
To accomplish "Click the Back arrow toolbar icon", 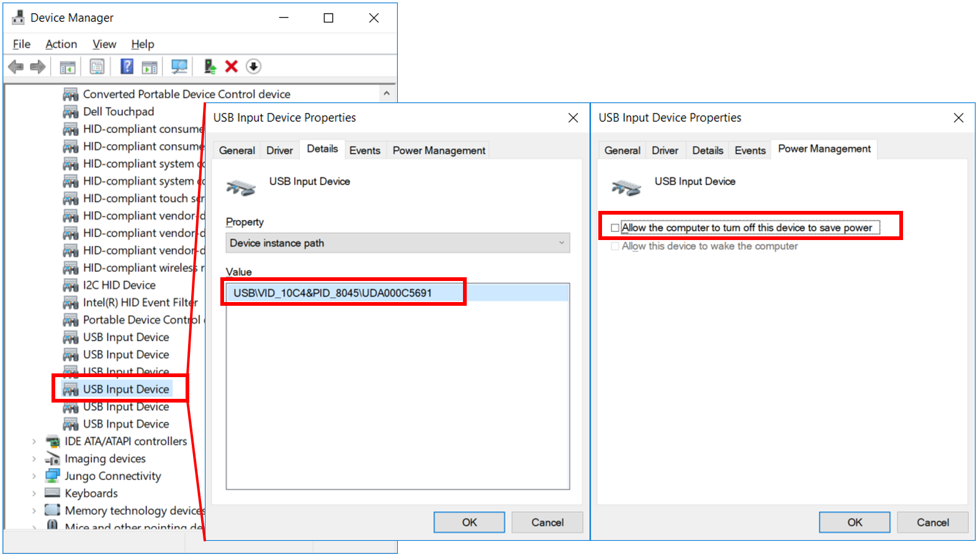I will pyautogui.click(x=16, y=66).
